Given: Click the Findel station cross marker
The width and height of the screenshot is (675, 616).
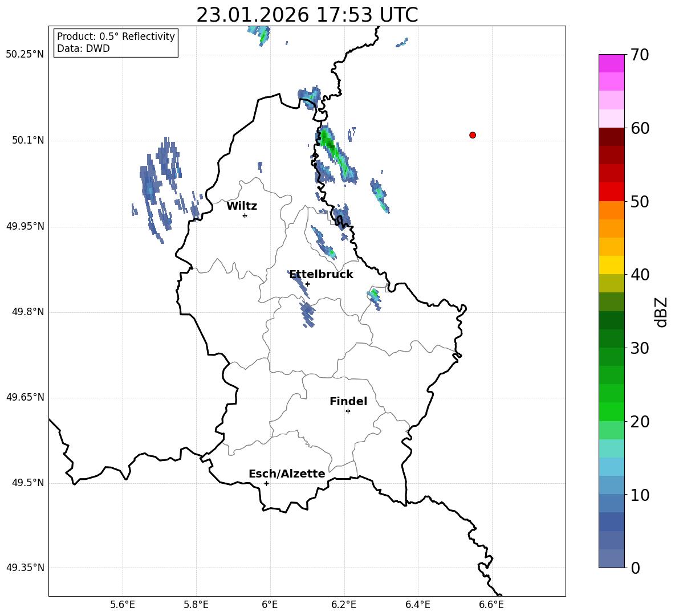Looking at the screenshot, I should 348,411.
